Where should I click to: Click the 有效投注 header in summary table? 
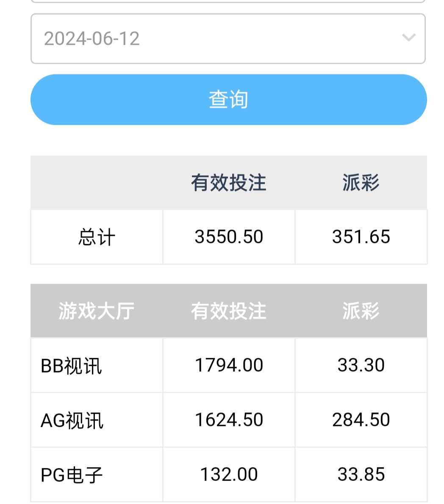click(x=228, y=183)
